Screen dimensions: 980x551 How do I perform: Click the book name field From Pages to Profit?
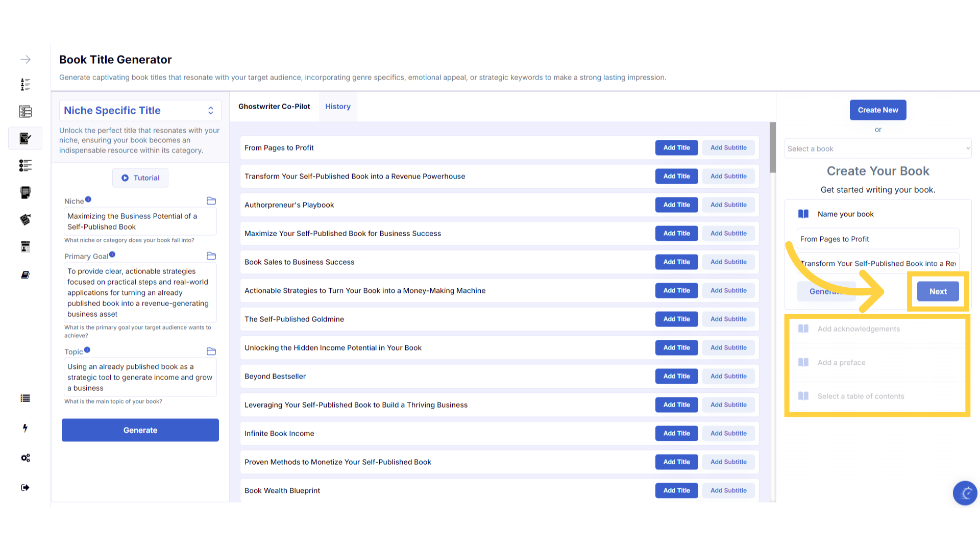tap(877, 239)
